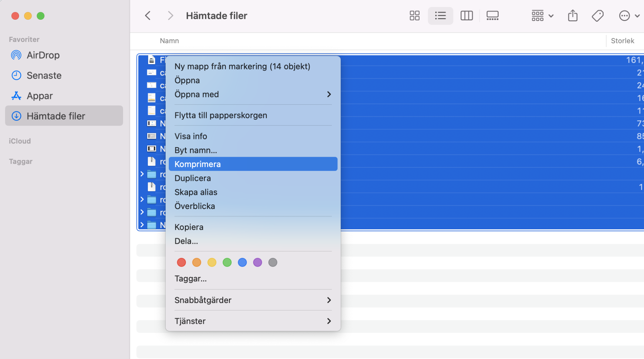Image resolution: width=644 pixels, height=359 pixels.
Task: Click Öppna in the context menu
Action: tap(253, 80)
